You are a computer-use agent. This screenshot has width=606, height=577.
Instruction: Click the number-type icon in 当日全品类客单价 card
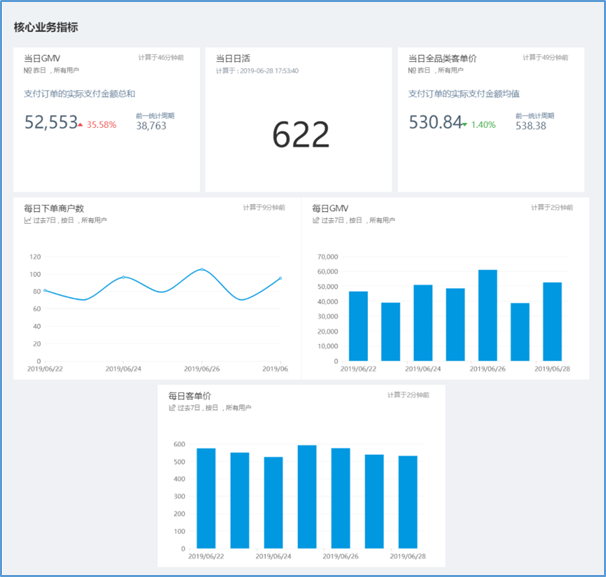click(411, 70)
